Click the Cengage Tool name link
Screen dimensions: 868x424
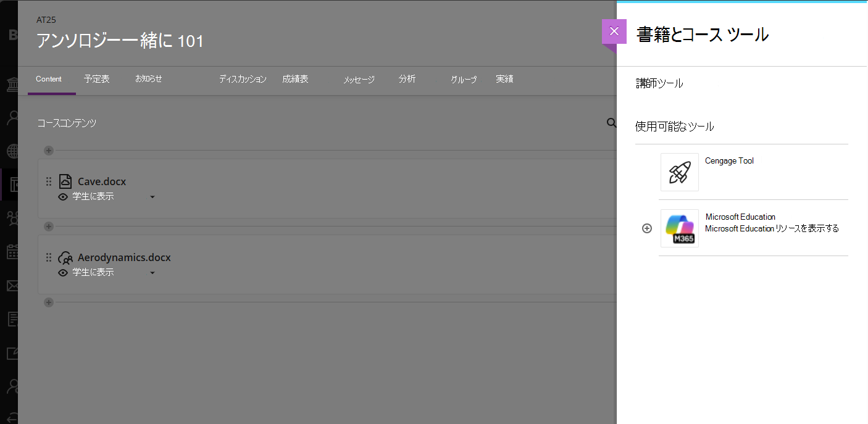(x=729, y=160)
